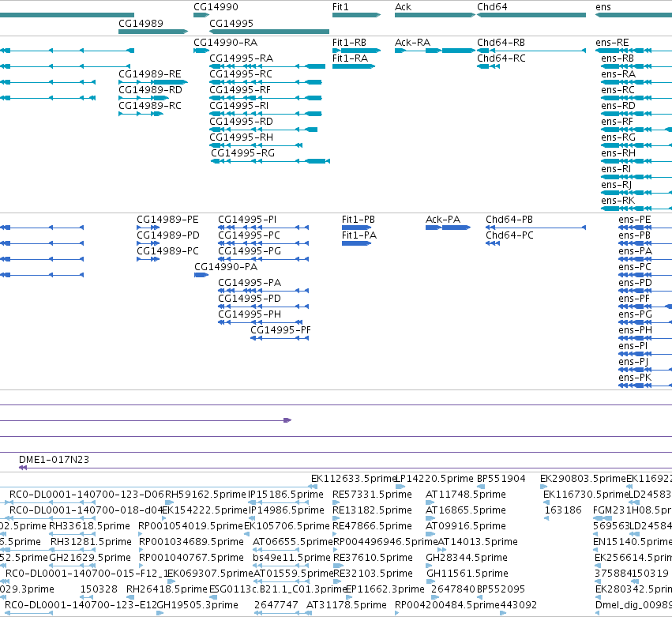Select protein CG14989-PE
Viewport: 672px width, 617px height.
click(x=167, y=220)
